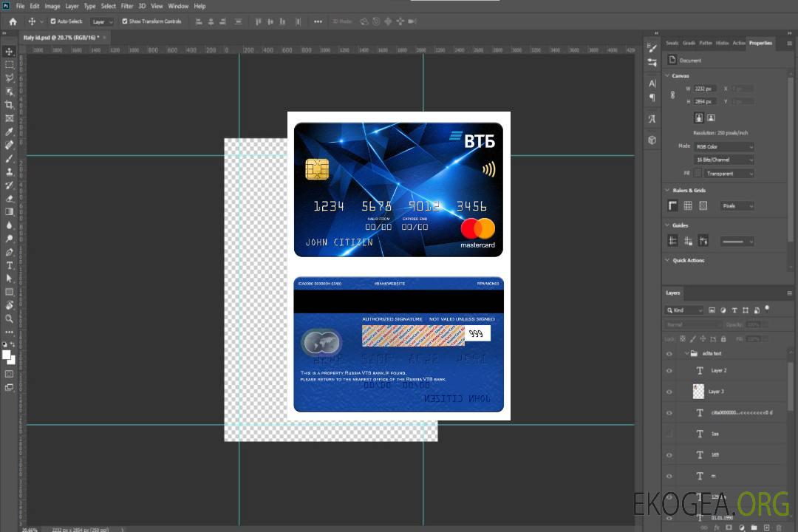
Task: Open the 16 Bits/Channel dropdown
Action: 723,160
